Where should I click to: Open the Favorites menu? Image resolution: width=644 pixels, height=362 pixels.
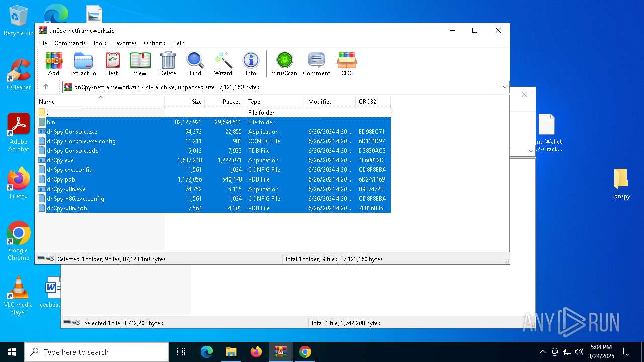(125, 43)
